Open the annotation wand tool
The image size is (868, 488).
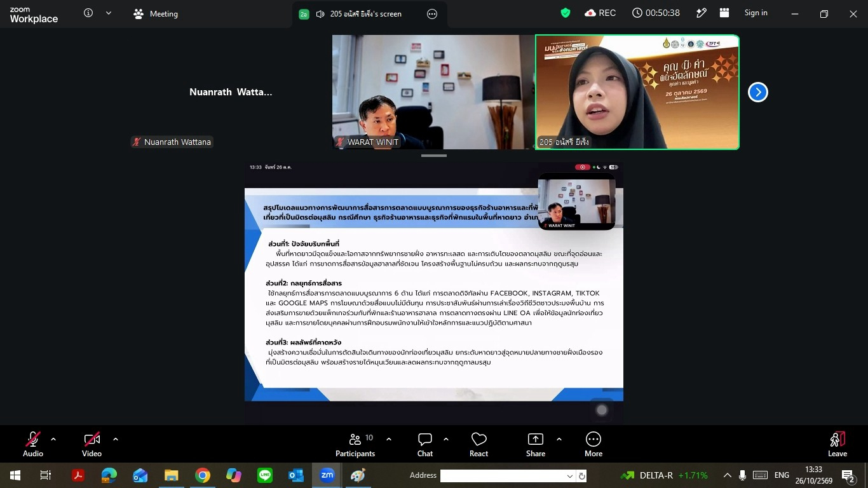[x=702, y=13]
